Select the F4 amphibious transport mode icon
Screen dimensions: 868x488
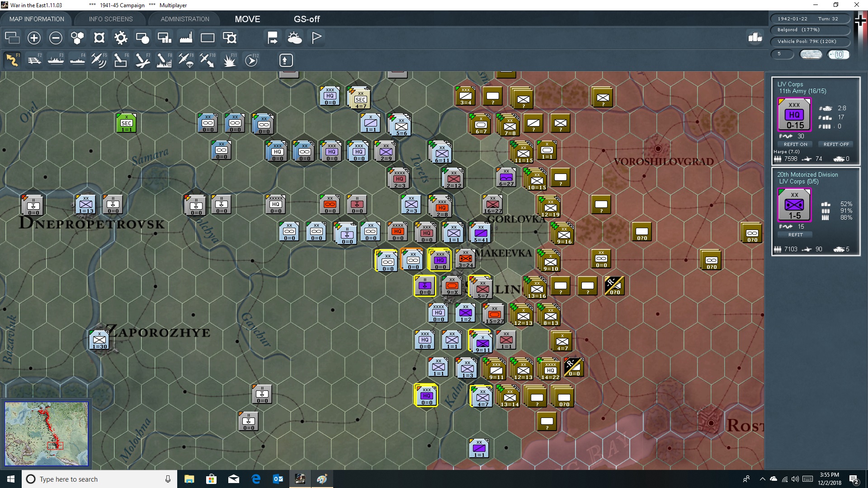click(78, 60)
